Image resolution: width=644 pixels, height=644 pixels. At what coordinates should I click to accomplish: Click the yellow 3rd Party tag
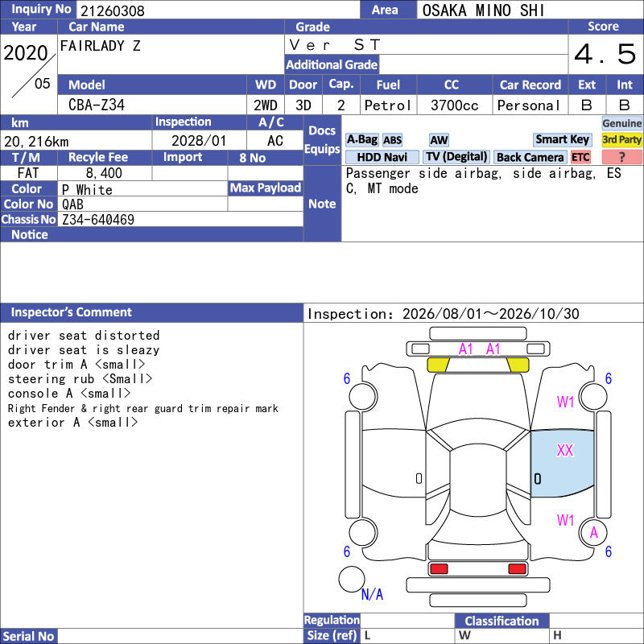(621, 139)
